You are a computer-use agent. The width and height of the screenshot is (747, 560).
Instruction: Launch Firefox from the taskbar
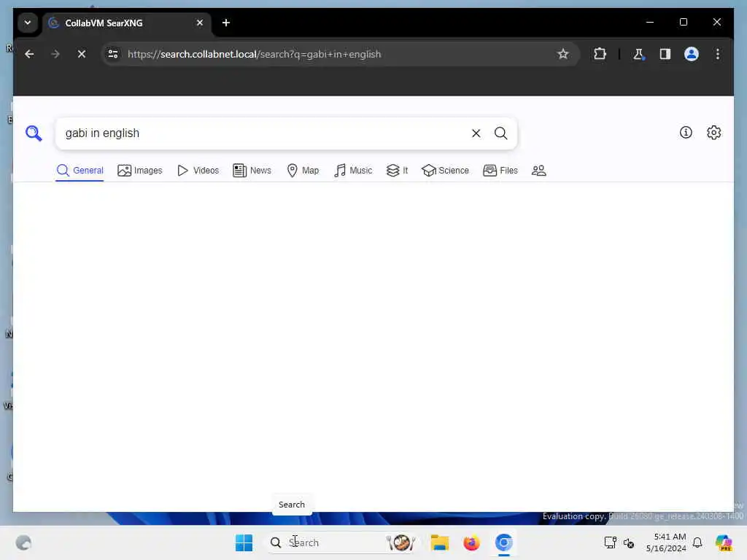click(x=472, y=542)
